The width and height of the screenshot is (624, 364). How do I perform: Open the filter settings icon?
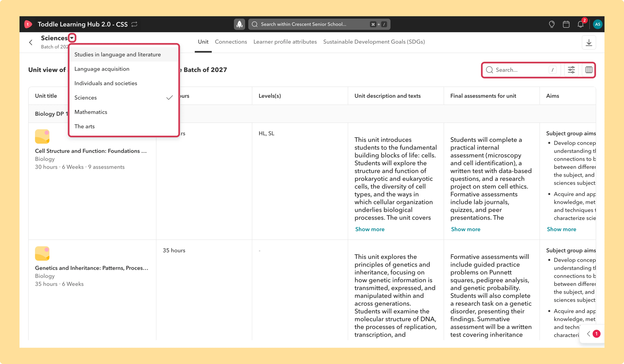tap(571, 70)
